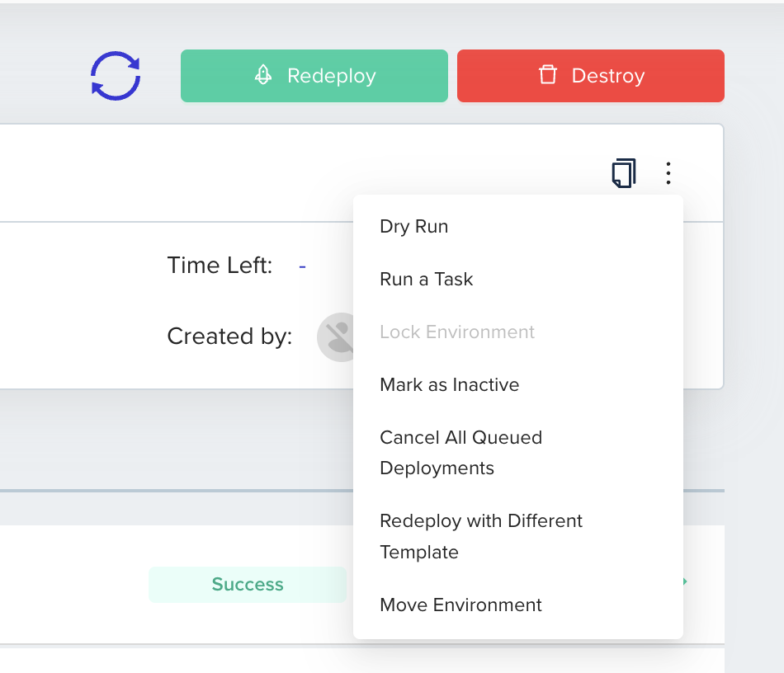Choose Run a Task menu entry
Screen dimensions: 784x673
tap(518, 279)
